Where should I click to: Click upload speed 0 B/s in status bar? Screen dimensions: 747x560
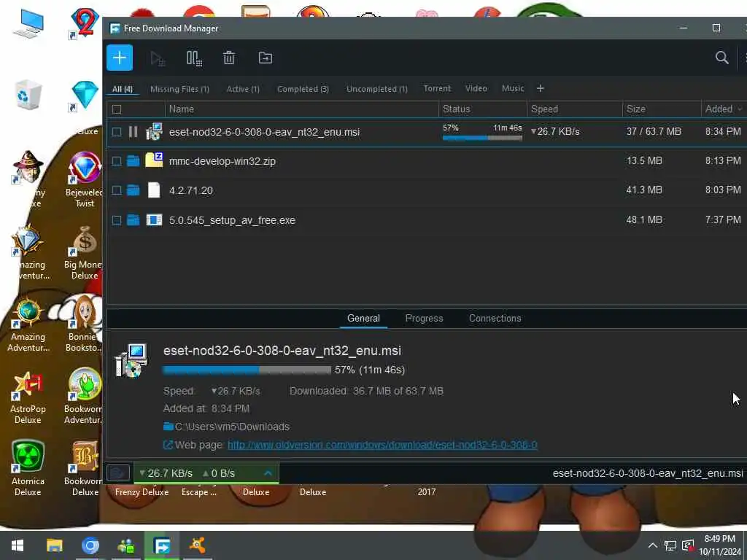(219, 473)
